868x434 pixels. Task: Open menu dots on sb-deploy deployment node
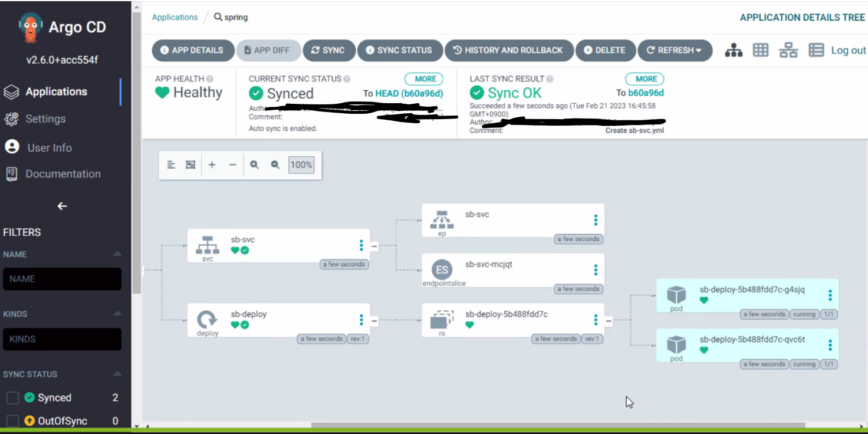(361, 320)
